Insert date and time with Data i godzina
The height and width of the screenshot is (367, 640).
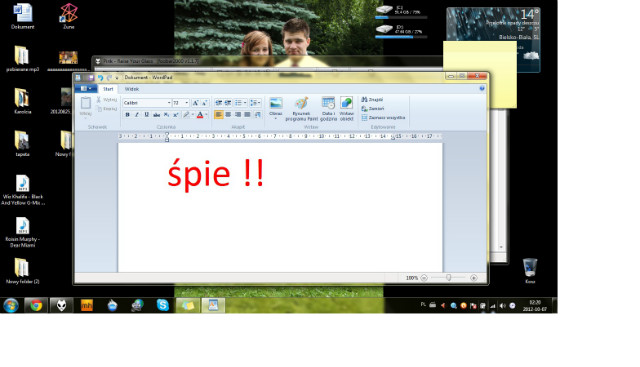coord(328,109)
